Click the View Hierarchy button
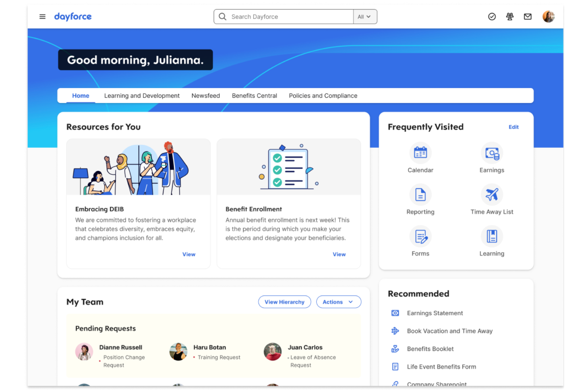588x392 pixels. [284, 302]
